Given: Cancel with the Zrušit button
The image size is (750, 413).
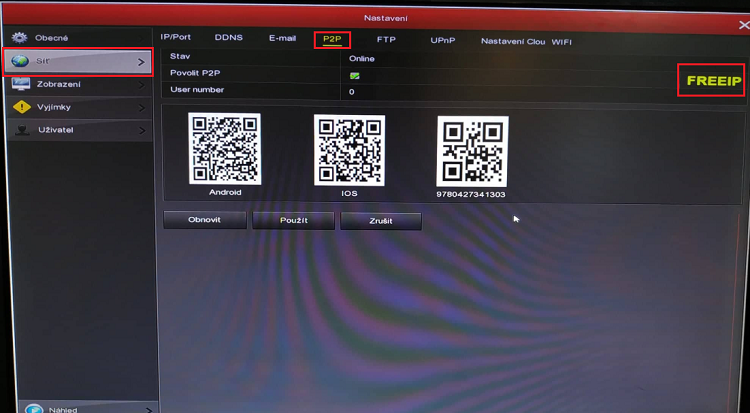Looking at the screenshot, I should pyautogui.click(x=380, y=220).
